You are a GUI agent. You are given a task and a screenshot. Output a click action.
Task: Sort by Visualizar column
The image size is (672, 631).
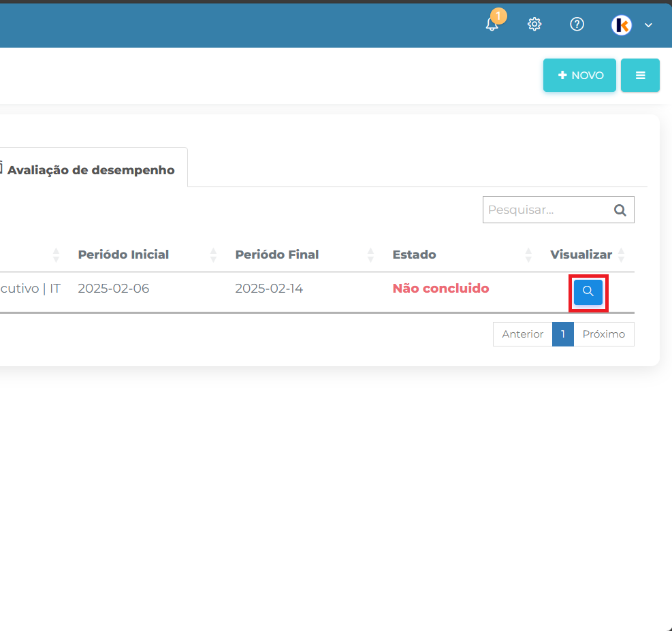(x=581, y=255)
